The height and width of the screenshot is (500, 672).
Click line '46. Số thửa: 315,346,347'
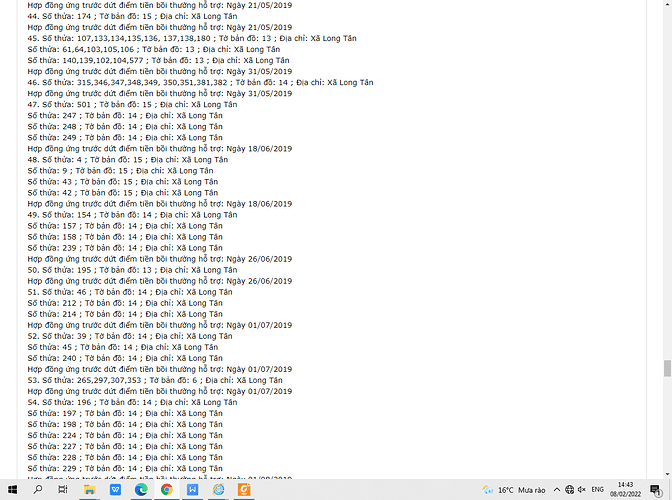(x=200, y=83)
